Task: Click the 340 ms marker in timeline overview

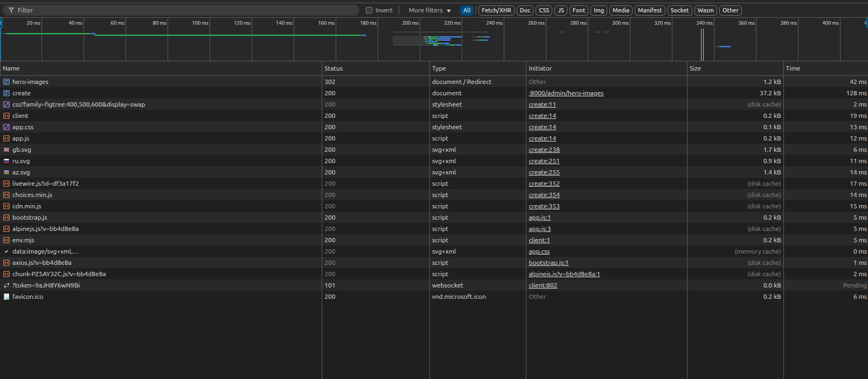Action: tap(704, 23)
